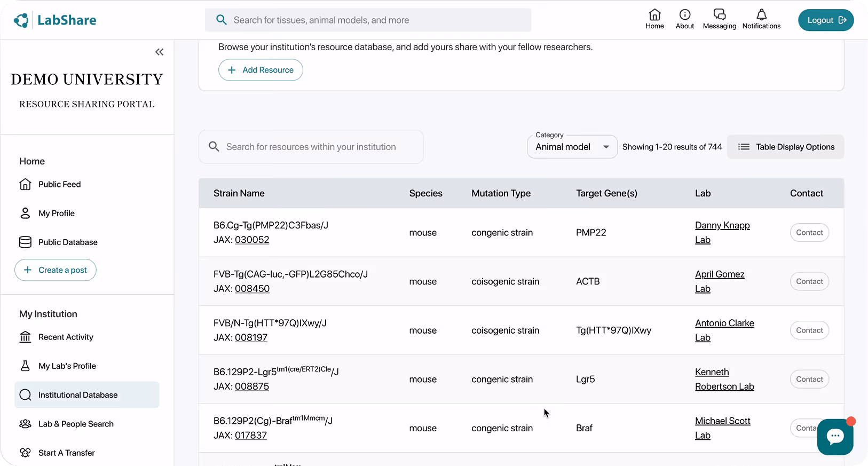
Task: Open the live chat bubble widget
Action: click(x=835, y=437)
